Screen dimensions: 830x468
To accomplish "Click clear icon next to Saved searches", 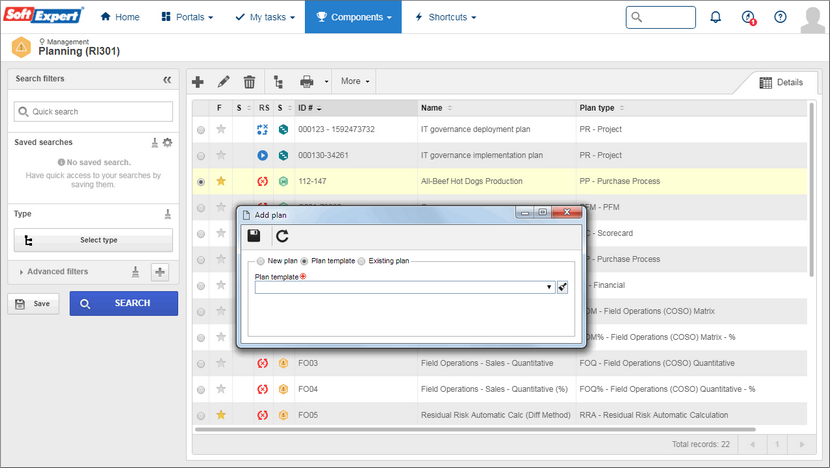I will pyautogui.click(x=155, y=142).
